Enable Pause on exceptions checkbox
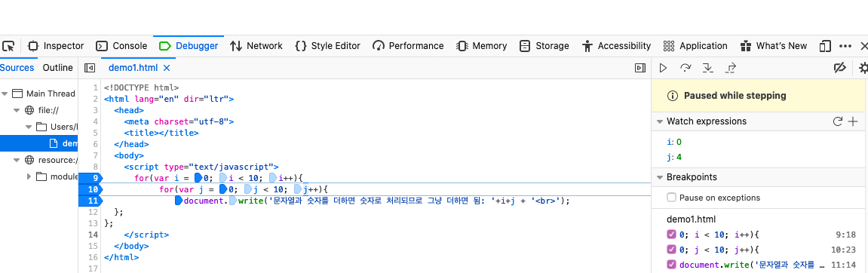 [671, 198]
